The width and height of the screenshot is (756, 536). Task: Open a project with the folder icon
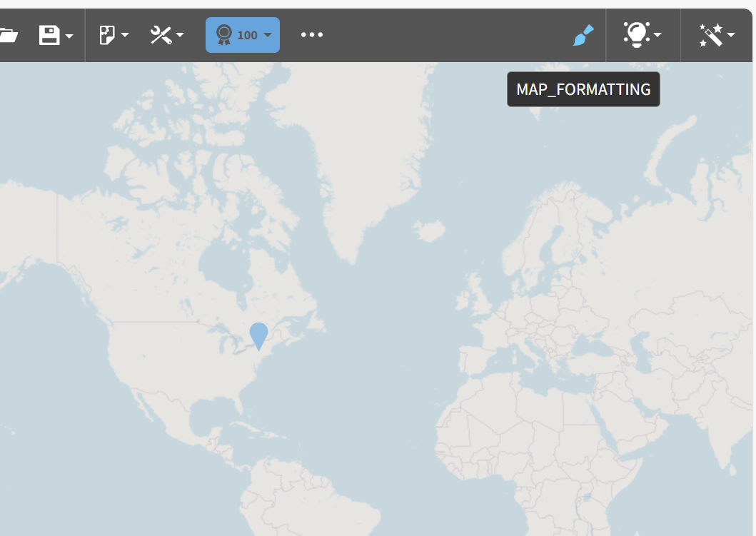pos(10,34)
